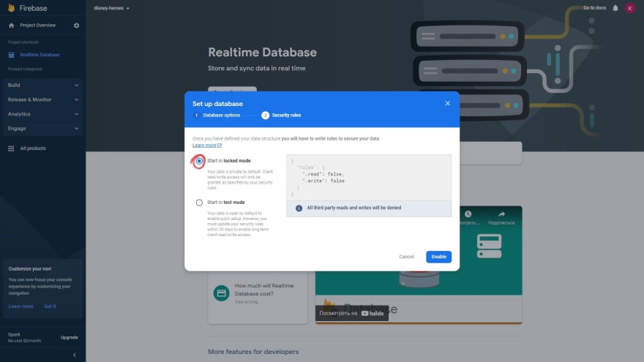Select the Security rules step
The height and width of the screenshot is (362, 644).
pyautogui.click(x=281, y=116)
